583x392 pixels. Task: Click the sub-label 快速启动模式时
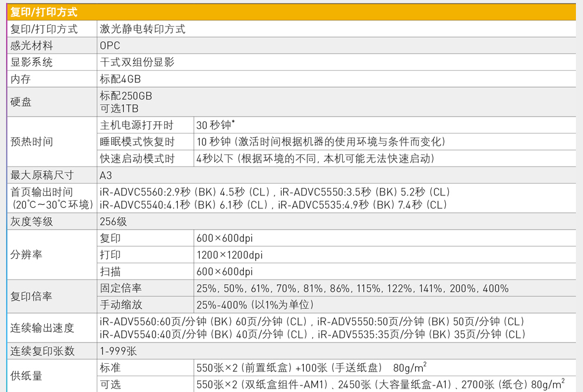point(137,159)
